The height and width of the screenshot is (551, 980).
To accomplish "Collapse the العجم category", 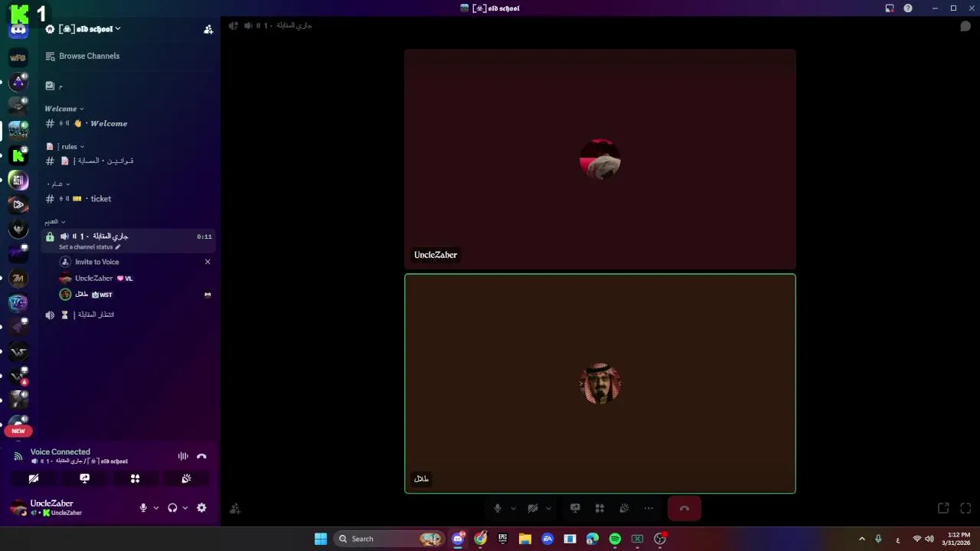I will tap(54, 221).
